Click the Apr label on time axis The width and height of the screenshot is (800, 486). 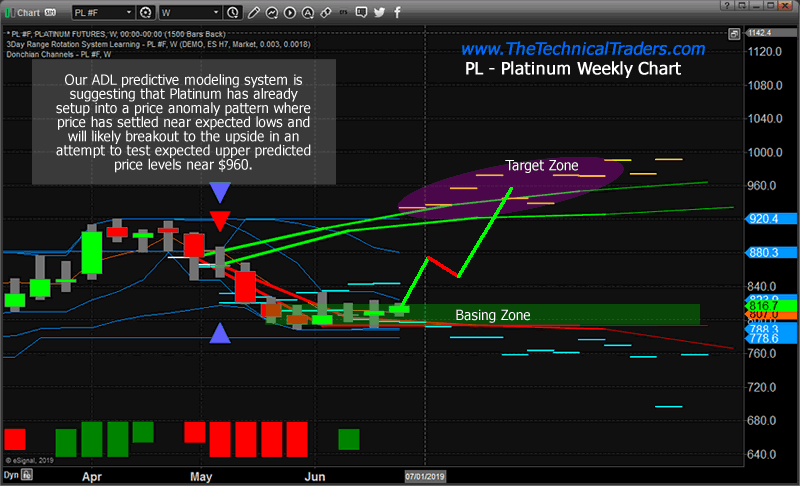pyautogui.click(x=92, y=477)
